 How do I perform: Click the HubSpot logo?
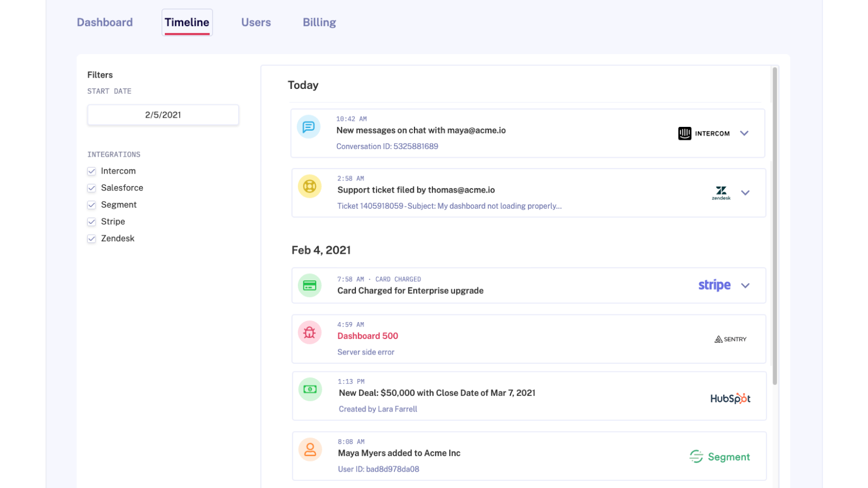[x=730, y=399]
